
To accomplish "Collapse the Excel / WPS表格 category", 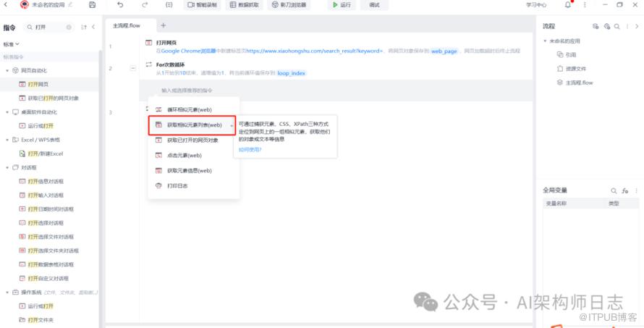I will 7,140.
